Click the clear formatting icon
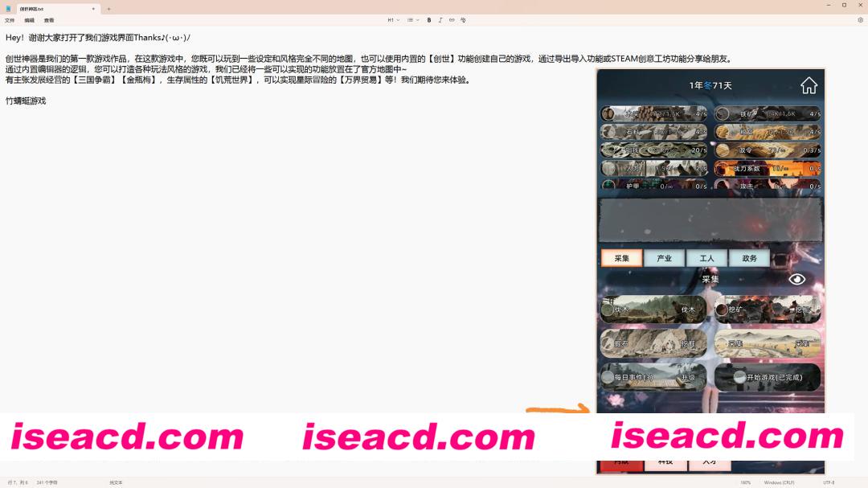The image size is (868, 488). (463, 20)
